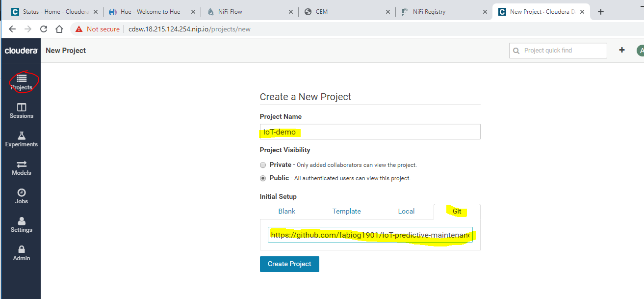Open Jobs clock icon in sidebar
This screenshot has width=644, height=299.
click(22, 192)
